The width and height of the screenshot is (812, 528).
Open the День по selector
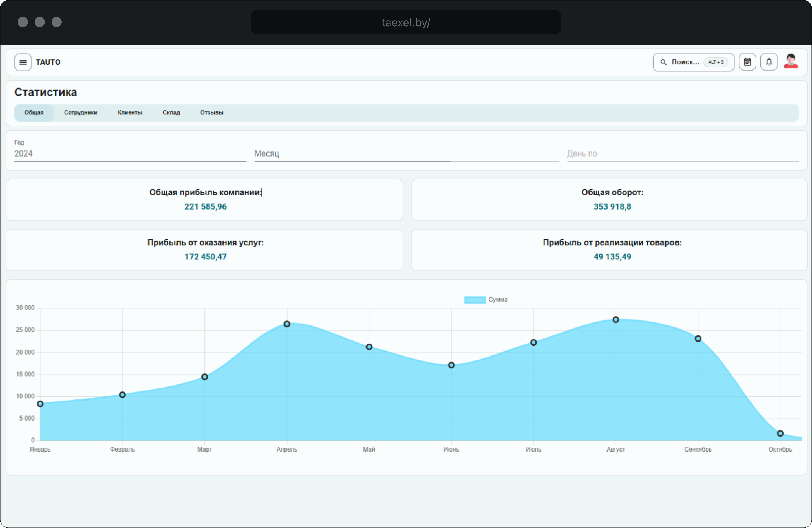click(x=682, y=154)
